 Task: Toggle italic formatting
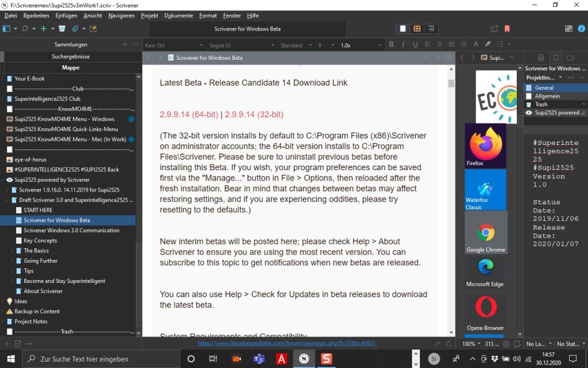pos(404,45)
